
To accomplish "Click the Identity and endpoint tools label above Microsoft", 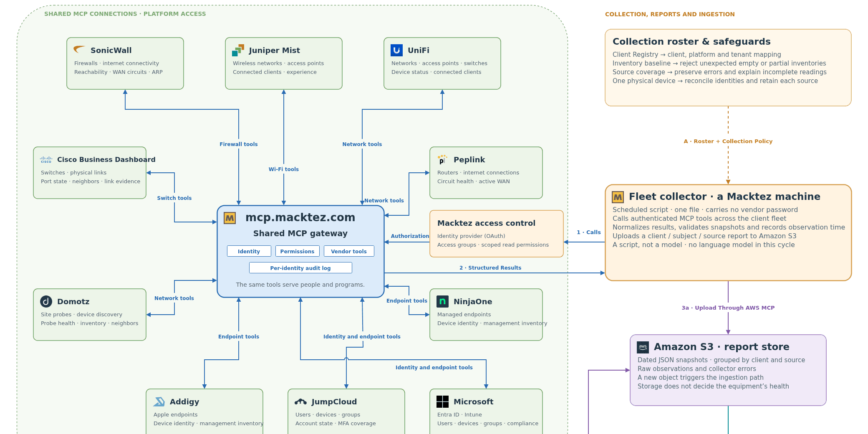I will (x=434, y=368).
